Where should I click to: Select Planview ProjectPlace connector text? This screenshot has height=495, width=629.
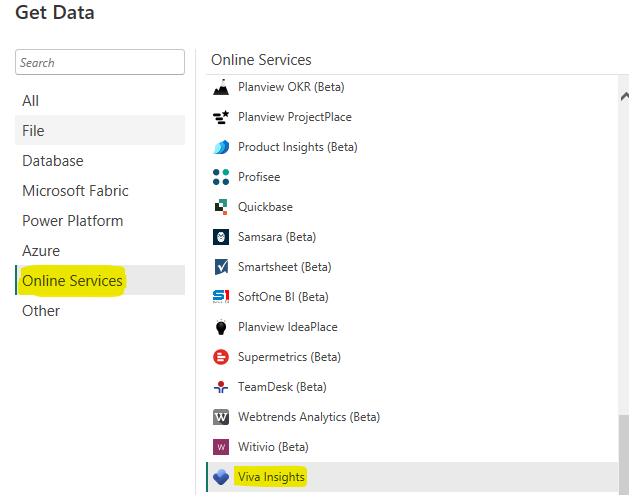[295, 117]
